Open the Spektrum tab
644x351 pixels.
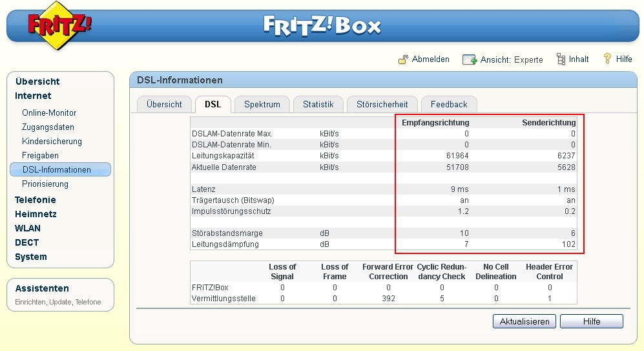[262, 104]
